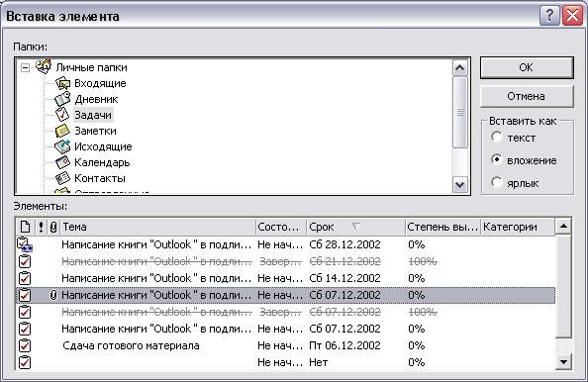Click the Календарь calendar folder icon
588x382 pixels.
[62, 162]
